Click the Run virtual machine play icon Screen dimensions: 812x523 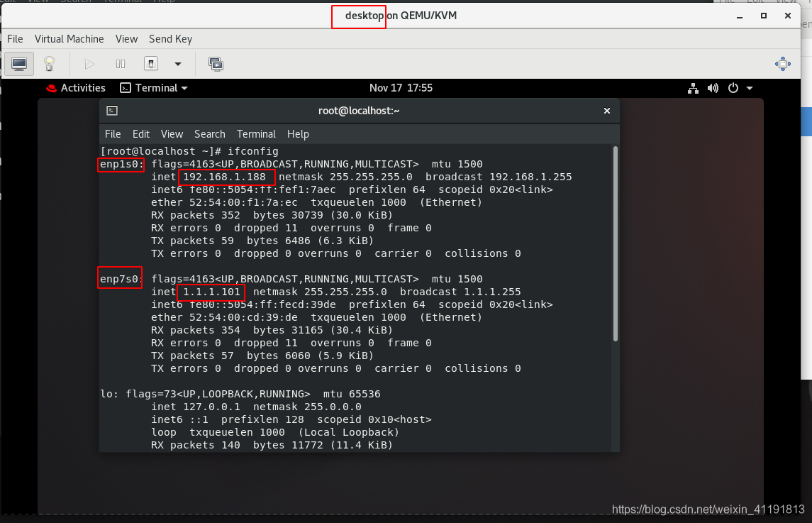(89, 64)
